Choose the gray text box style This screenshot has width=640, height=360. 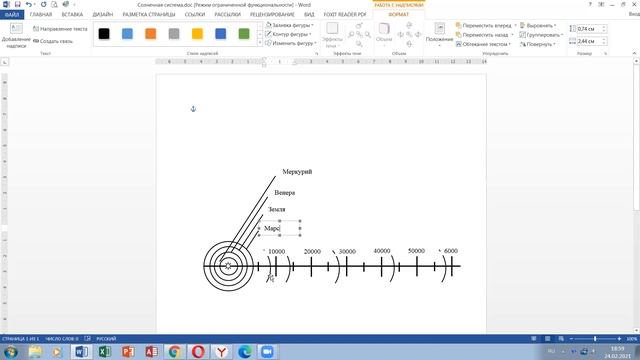coord(174,33)
